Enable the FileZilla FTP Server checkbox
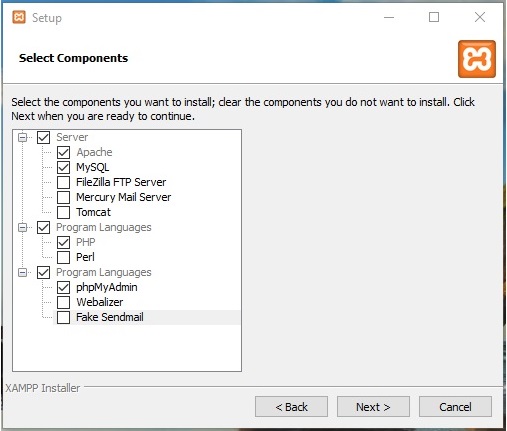507x431 pixels. point(63,182)
